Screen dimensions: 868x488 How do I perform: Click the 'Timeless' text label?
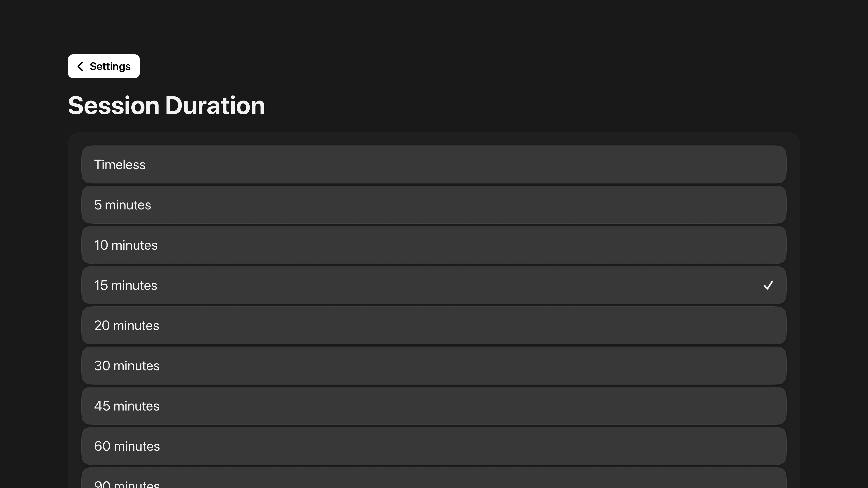[120, 165]
